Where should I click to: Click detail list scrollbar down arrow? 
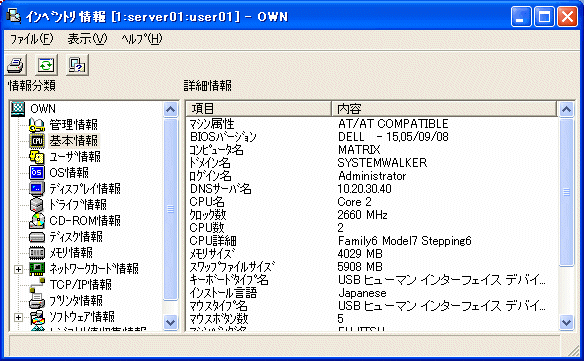coord(566,322)
